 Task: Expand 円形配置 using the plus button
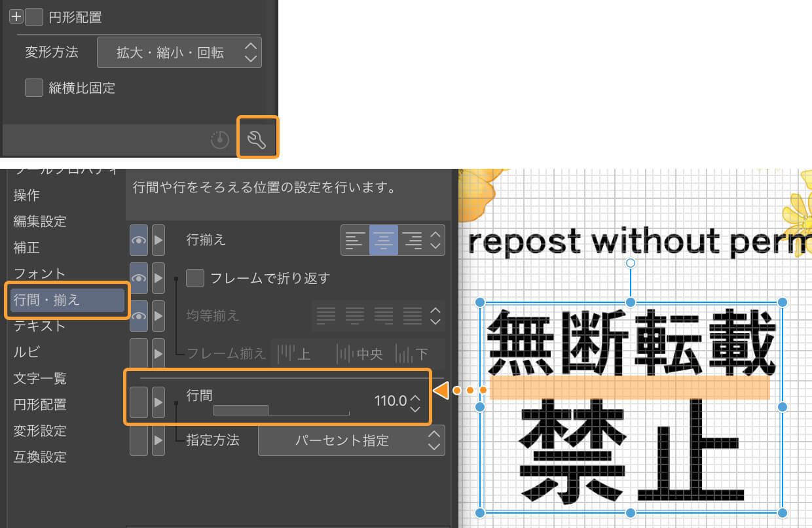(15, 16)
